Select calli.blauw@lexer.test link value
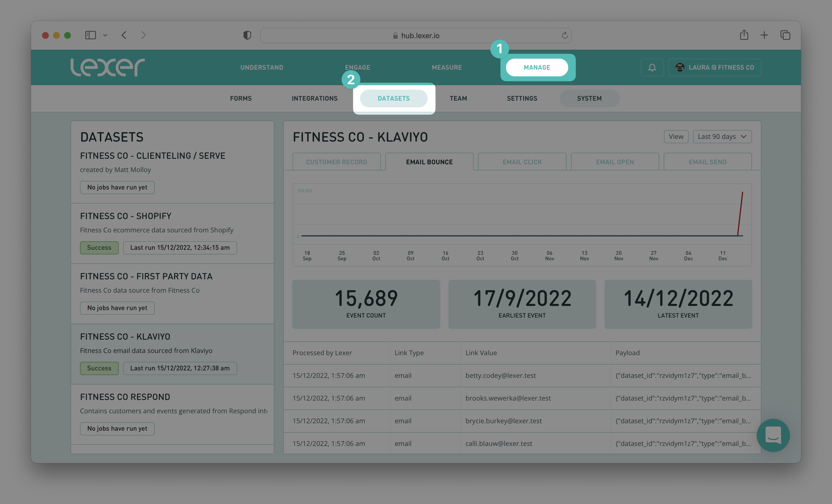832x504 pixels. (x=499, y=444)
